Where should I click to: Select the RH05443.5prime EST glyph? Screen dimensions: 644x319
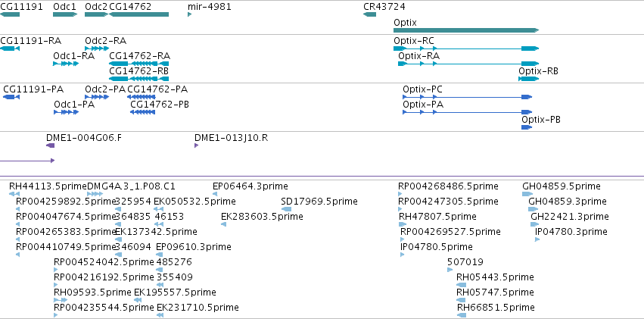pyautogui.click(x=462, y=285)
